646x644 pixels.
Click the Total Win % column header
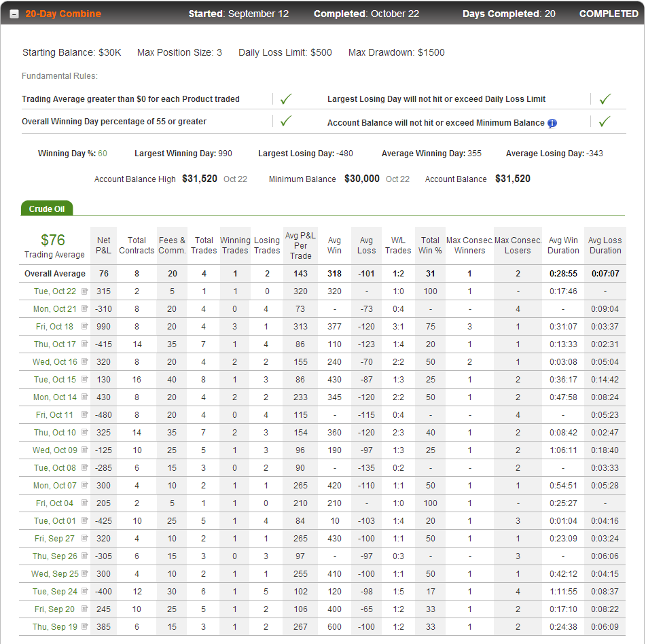pyautogui.click(x=430, y=245)
